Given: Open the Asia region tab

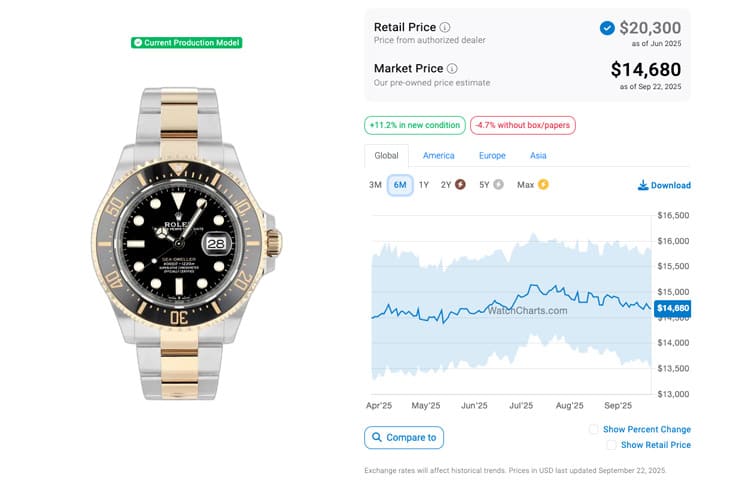Looking at the screenshot, I should point(538,156).
